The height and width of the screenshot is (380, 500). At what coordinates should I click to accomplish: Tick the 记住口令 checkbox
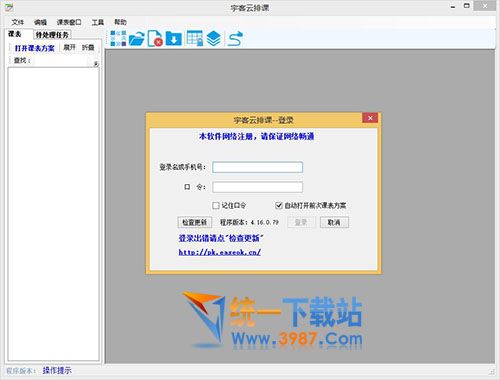click(x=216, y=205)
